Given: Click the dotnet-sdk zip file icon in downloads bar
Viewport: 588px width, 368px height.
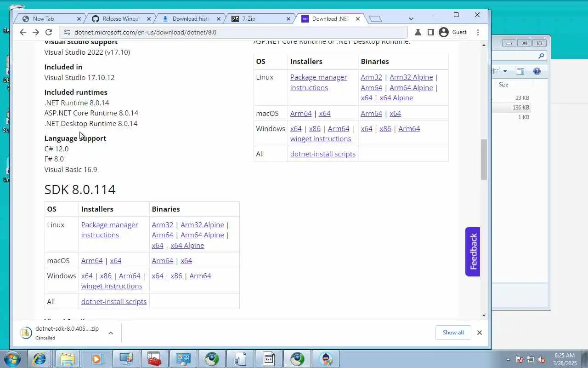Looking at the screenshot, I should (x=26, y=333).
